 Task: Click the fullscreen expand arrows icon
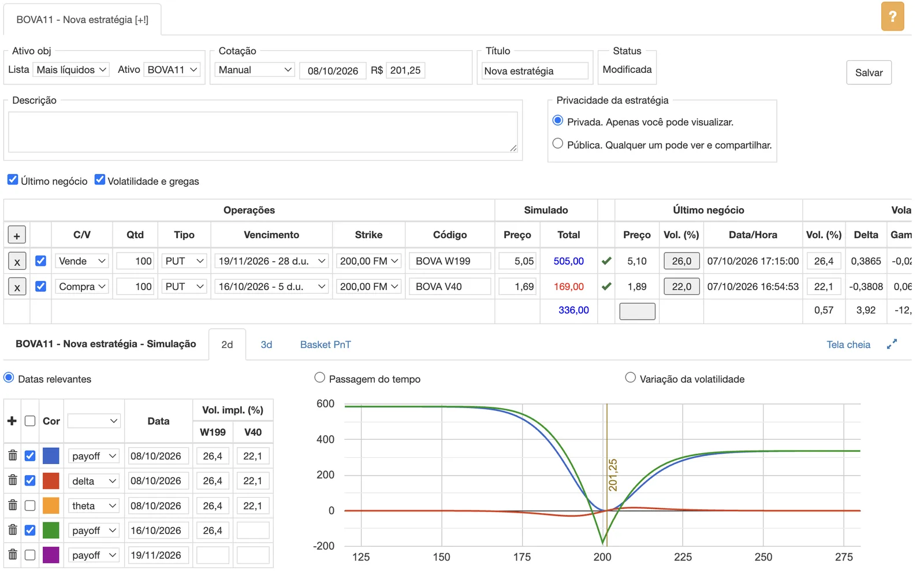pyautogui.click(x=892, y=344)
